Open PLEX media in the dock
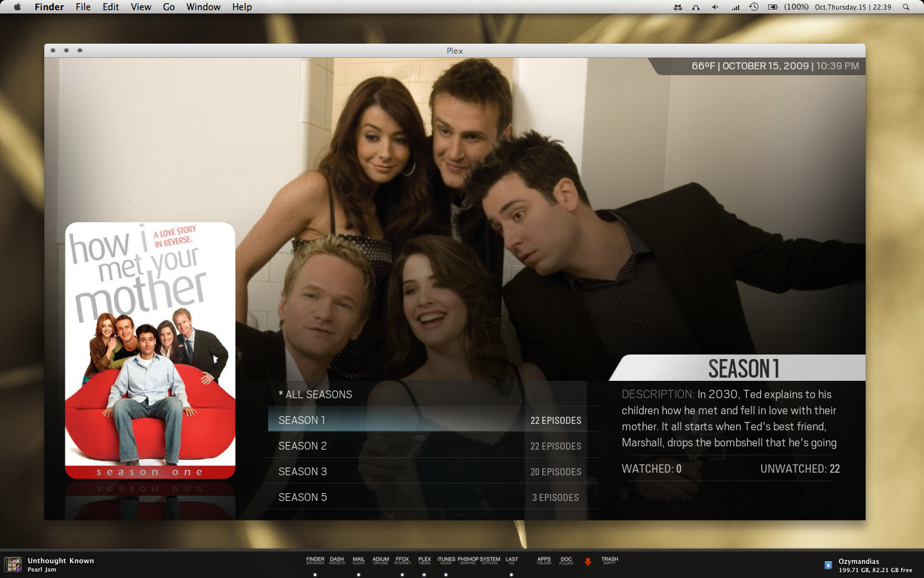This screenshot has width=924, height=578. click(x=424, y=561)
